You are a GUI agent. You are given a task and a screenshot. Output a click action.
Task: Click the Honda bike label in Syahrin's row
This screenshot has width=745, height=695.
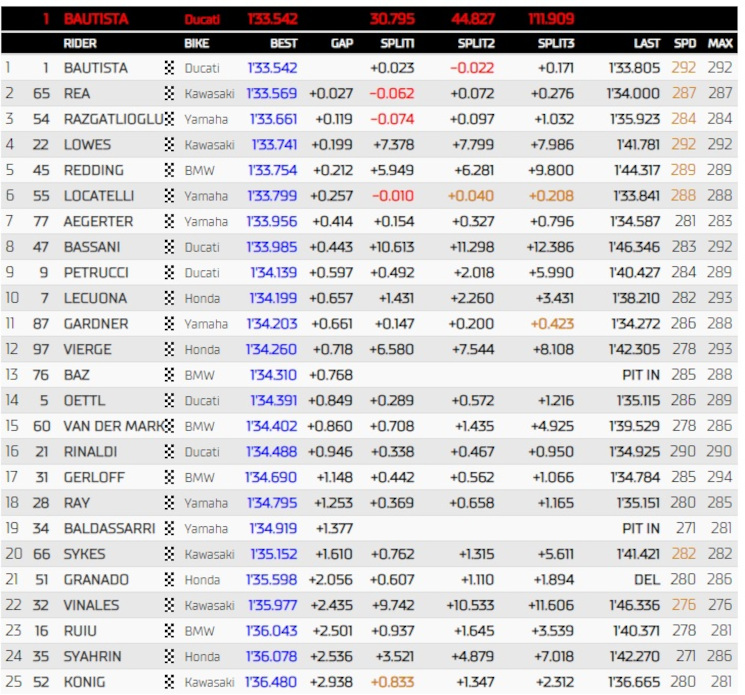[202, 657]
